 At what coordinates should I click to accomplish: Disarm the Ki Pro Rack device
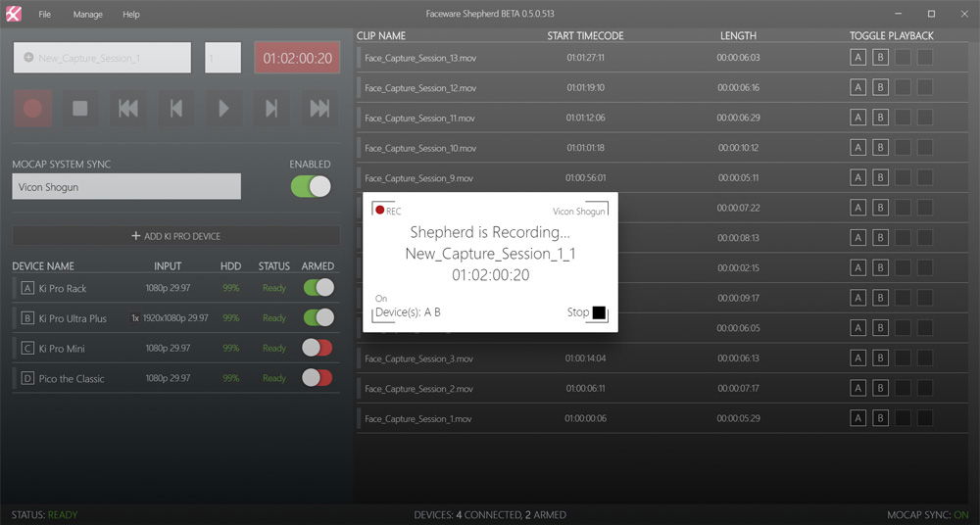point(318,288)
